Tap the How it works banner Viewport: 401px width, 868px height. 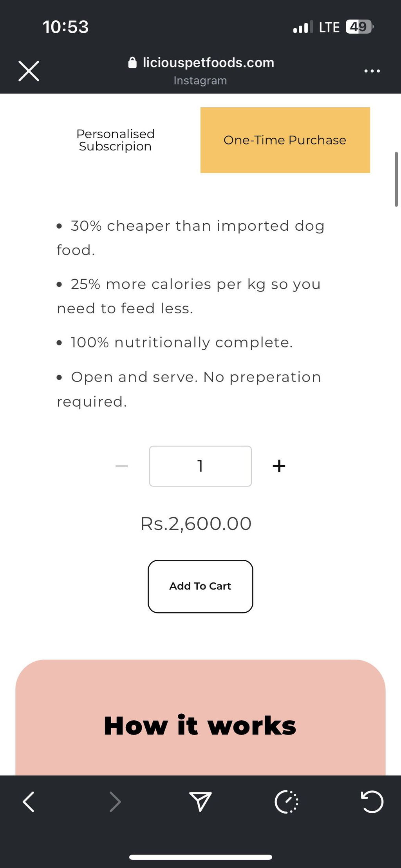(x=200, y=718)
